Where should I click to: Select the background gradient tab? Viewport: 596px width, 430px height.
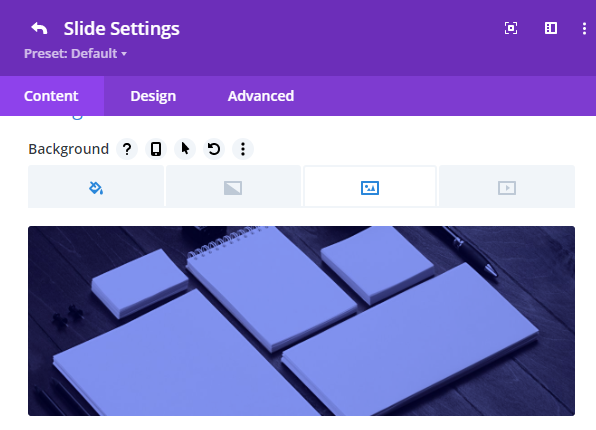[x=233, y=187]
